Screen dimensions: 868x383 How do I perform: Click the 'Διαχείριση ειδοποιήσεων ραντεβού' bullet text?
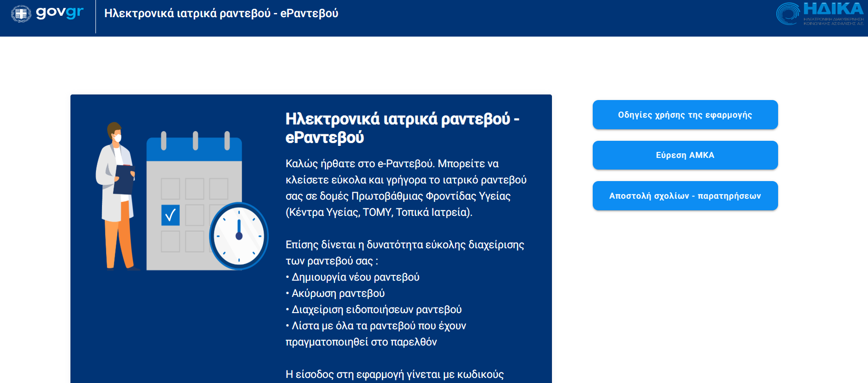(x=376, y=309)
